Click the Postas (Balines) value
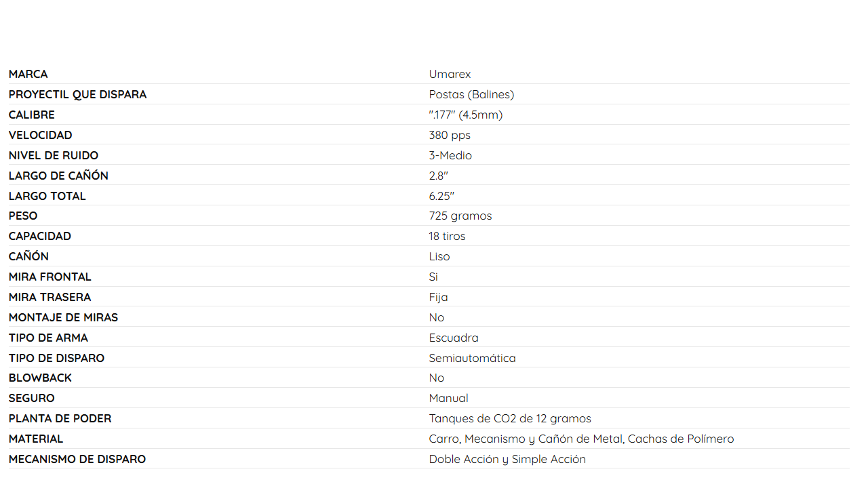The width and height of the screenshot is (868, 501). [x=471, y=94]
